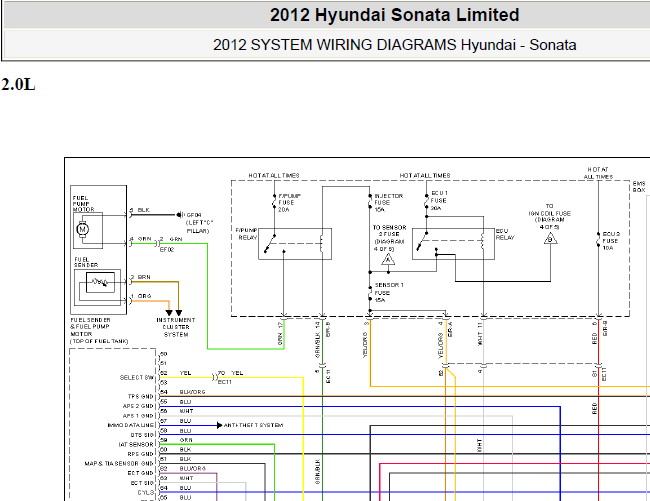Click the 'INSTRUMENT CLUSTER SYSTEM' label
The height and width of the screenshot is (501, 650).
(176, 327)
